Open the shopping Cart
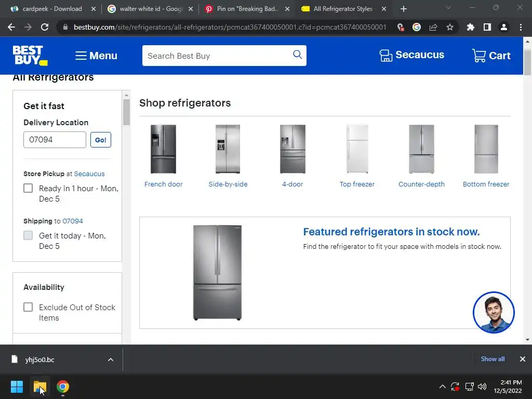532x399 pixels. (491, 55)
